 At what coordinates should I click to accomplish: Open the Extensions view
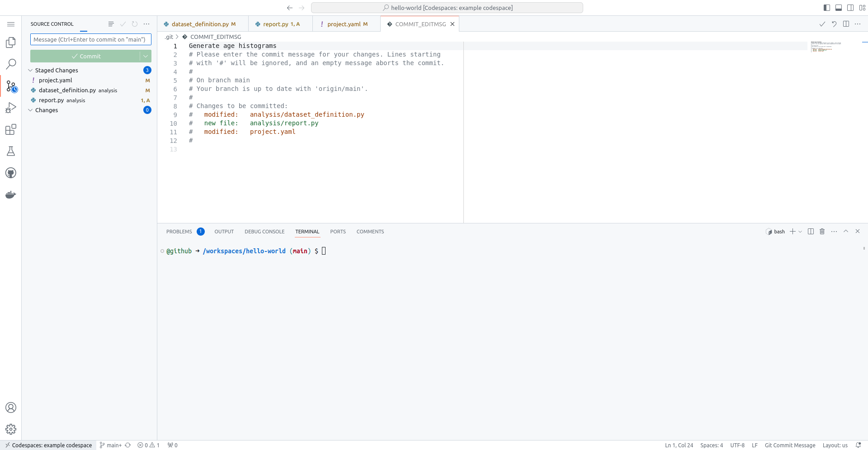pyautogui.click(x=11, y=129)
